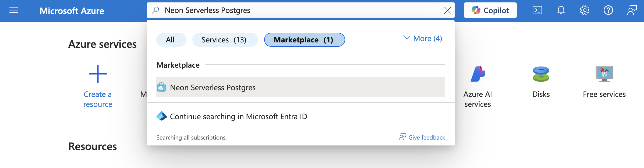Open Neon Serverless Postgres marketplace result
Viewport: 644px width, 168px height.
213,87
